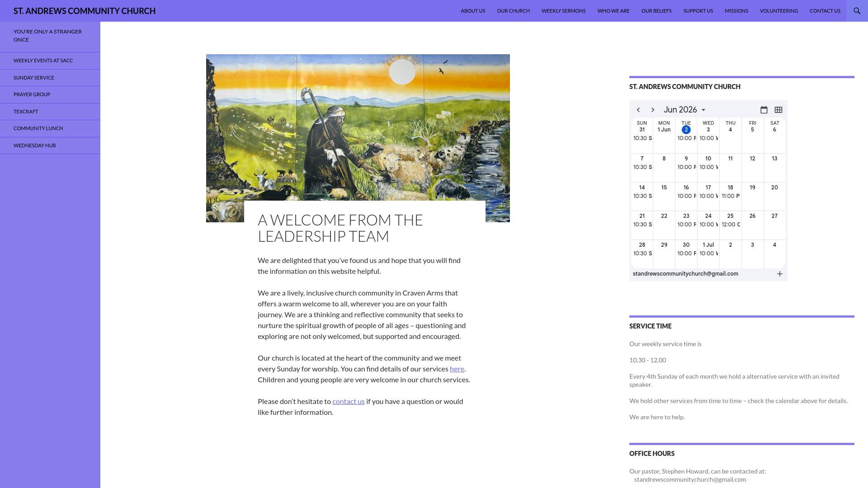Open the search icon in header
This screenshot has height=488, width=868.
pyautogui.click(x=857, y=11)
